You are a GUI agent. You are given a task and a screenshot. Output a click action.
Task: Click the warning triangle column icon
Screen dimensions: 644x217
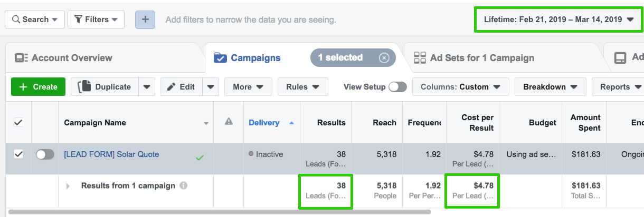coord(229,122)
